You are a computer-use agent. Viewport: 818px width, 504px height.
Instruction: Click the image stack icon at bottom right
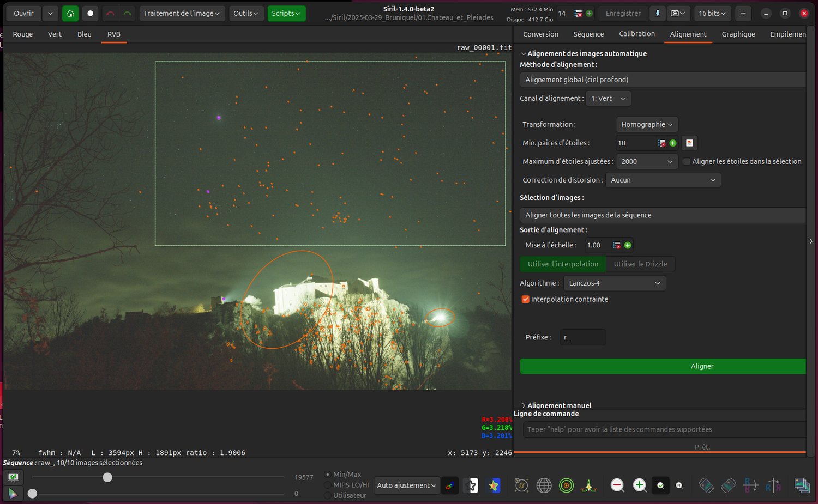click(802, 485)
